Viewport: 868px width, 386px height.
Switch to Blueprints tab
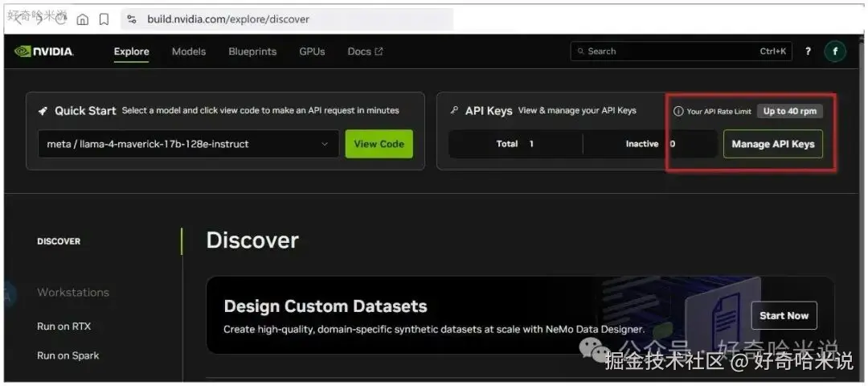coord(252,51)
